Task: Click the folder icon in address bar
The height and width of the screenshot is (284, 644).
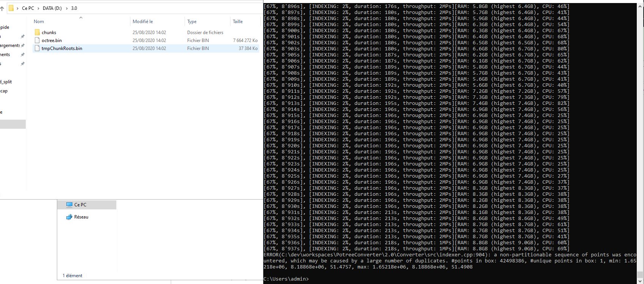Action: coord(11,8)
